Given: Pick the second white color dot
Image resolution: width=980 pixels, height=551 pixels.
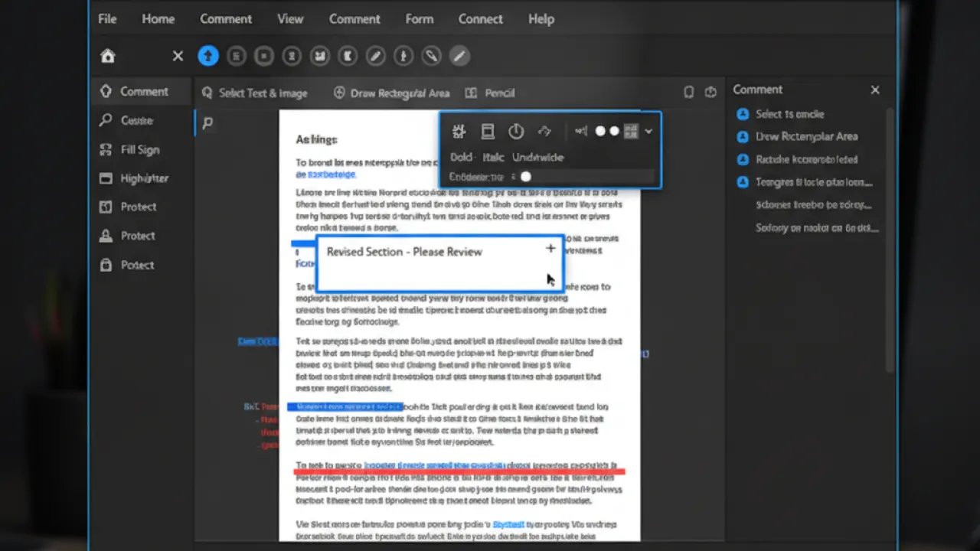Looking at the screenshot, I should click(x=614, y=132).
